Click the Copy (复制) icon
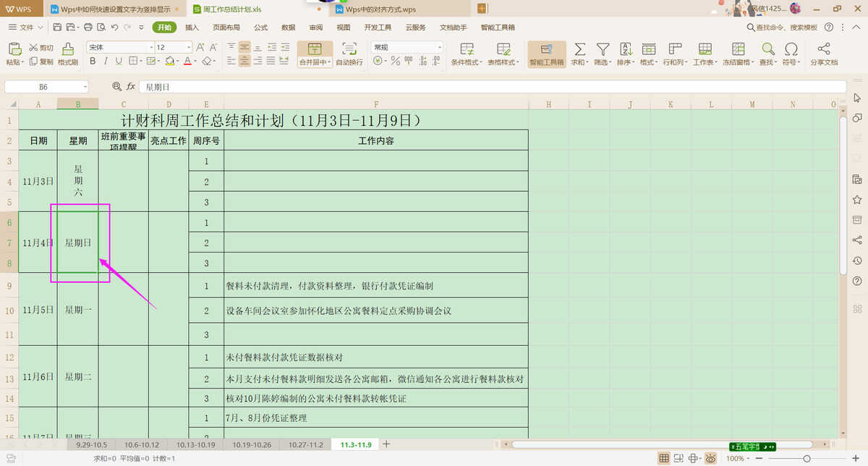Viewport: 868px width, 466px height. 35,62
